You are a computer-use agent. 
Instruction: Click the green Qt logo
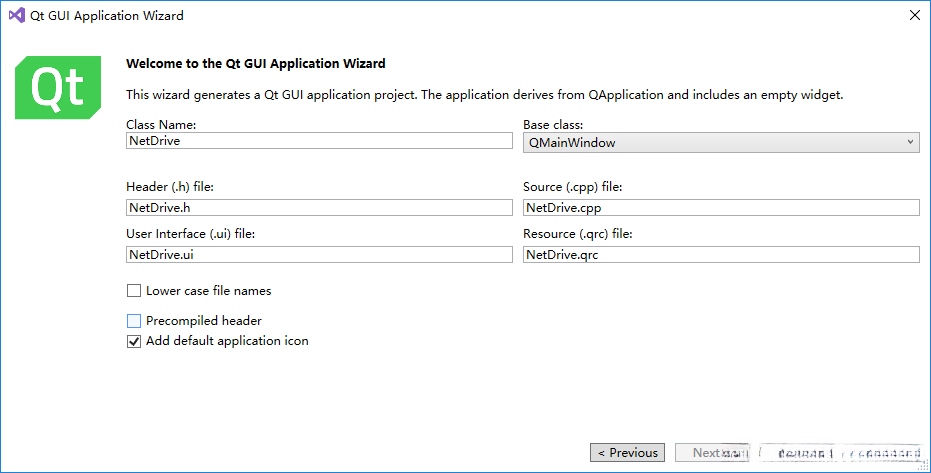click(x=58, y=88)
